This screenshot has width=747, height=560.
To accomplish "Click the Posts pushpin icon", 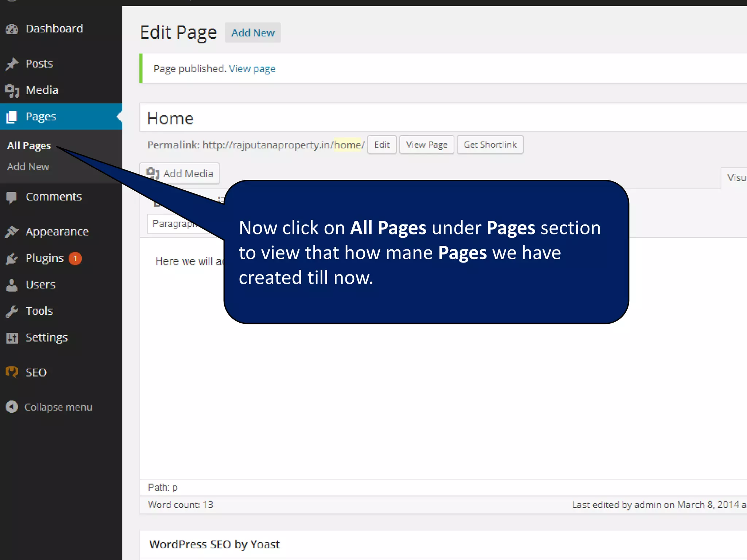I will (12, 64).
